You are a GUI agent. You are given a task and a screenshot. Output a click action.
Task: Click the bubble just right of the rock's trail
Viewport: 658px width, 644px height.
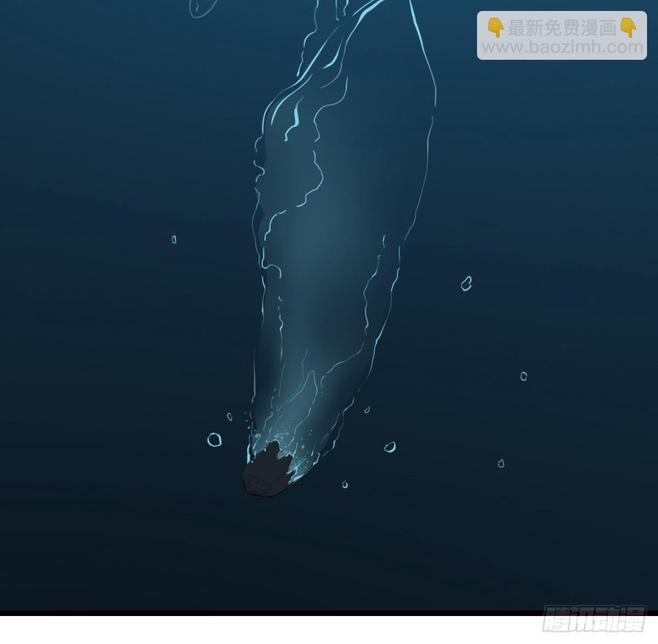coord(390,447)
